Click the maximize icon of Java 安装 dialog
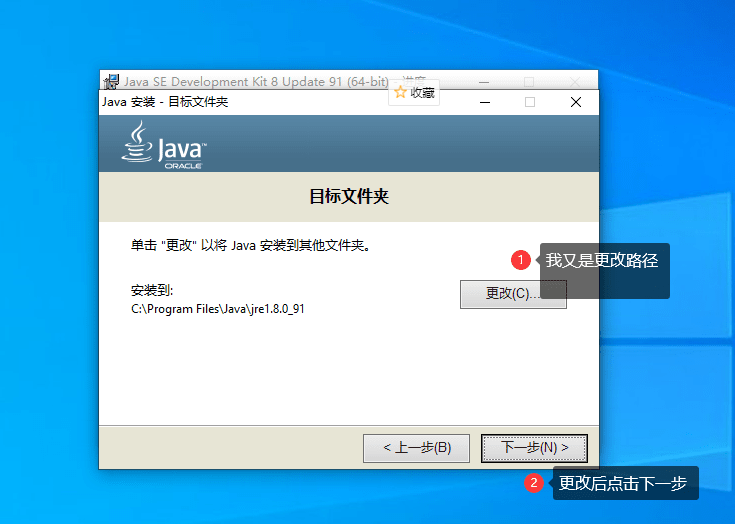 coord(530,102)
